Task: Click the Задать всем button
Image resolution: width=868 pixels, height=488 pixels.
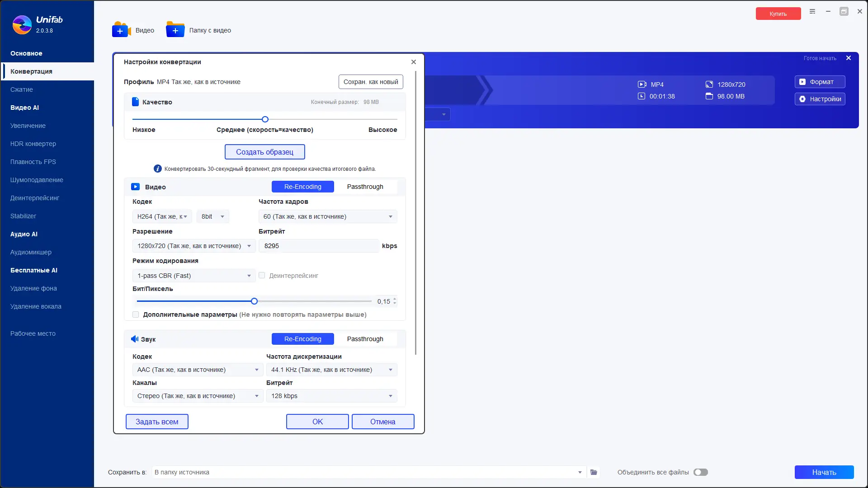Action: (x=157, y=422)
